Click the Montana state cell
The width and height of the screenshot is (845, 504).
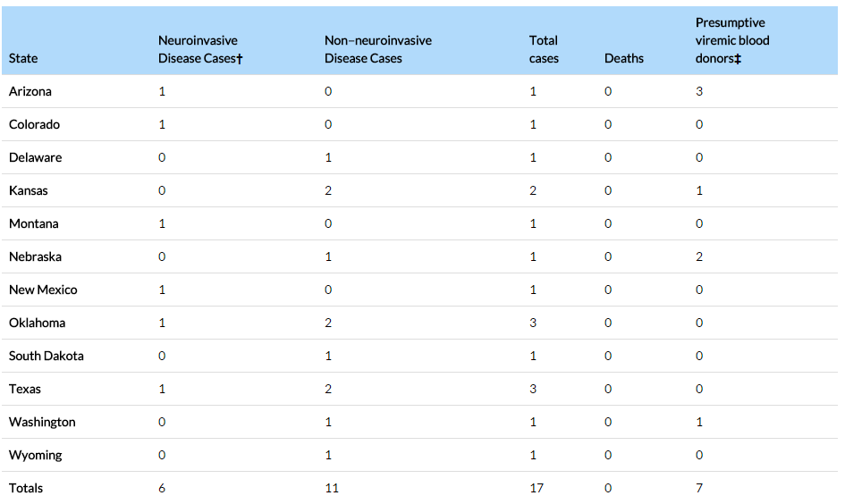(x=34, y=223)
